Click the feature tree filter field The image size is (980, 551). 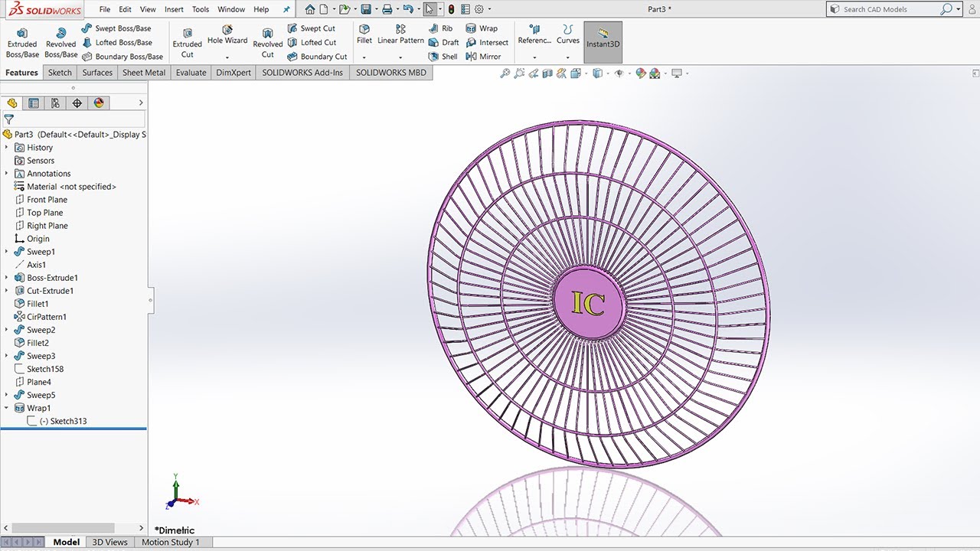click(x=73, y=119)
